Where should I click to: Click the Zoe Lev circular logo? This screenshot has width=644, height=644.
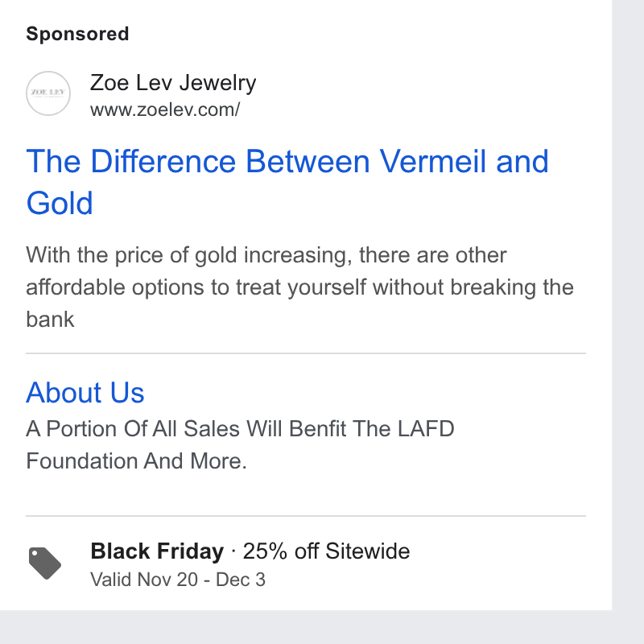coord(48,93)
